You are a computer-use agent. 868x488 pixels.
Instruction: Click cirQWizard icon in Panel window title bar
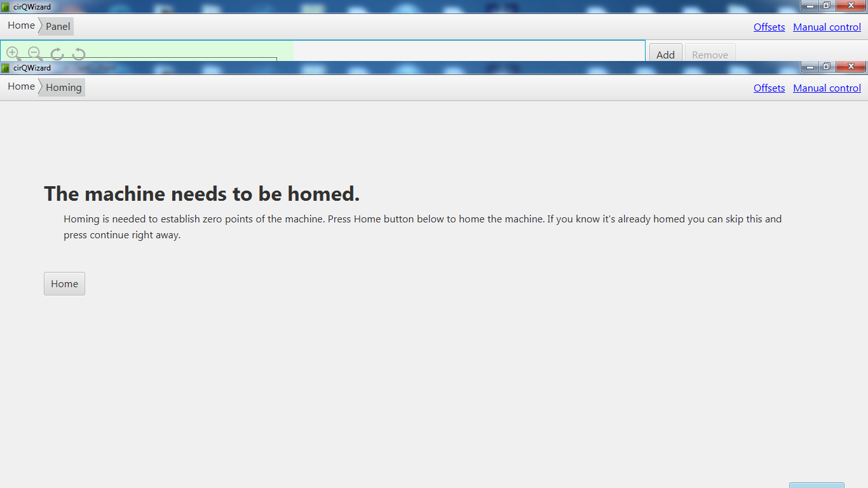(6, 7)
